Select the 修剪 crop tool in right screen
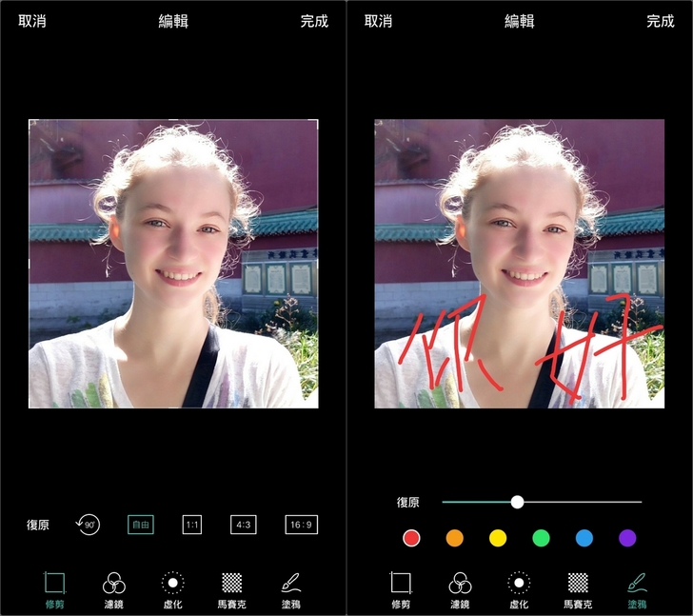 (x=401, y=590)
